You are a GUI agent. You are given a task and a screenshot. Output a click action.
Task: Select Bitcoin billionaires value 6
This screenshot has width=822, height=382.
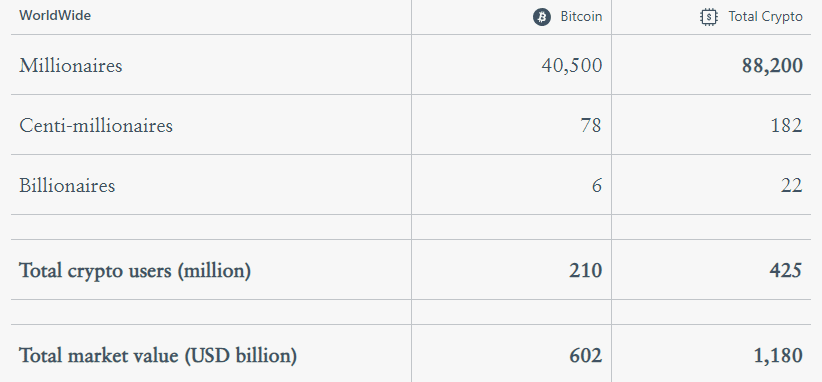(597, 185)
